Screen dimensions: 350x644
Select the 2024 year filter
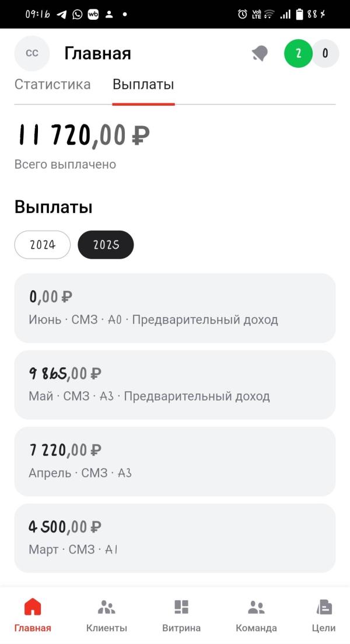[42, 245]
